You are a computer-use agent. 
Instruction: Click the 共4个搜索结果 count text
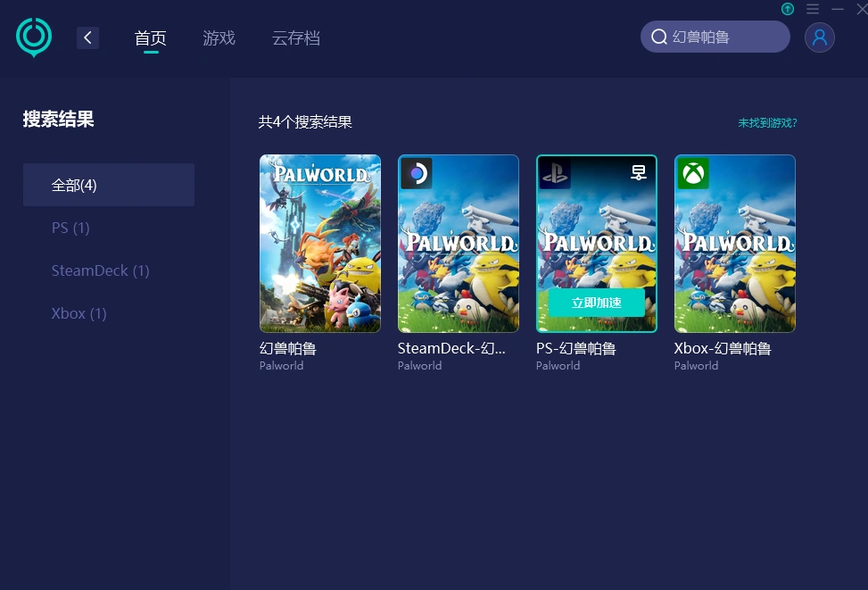coord(305,122)
